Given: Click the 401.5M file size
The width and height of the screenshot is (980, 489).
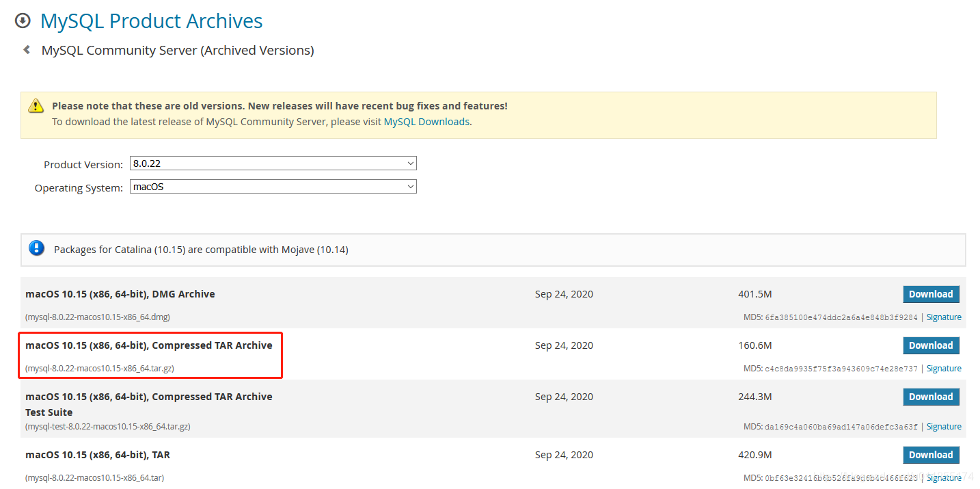Looking at the screenshot, I should (755, 294).
